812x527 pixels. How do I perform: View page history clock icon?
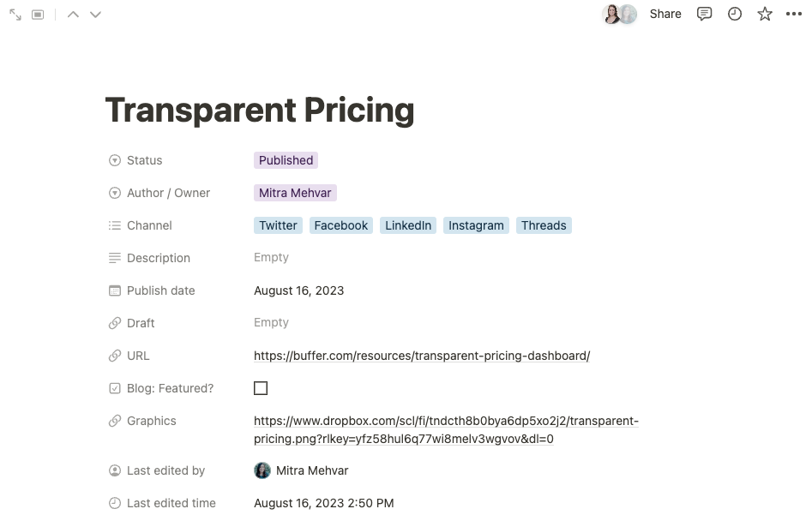pos(735,14)
